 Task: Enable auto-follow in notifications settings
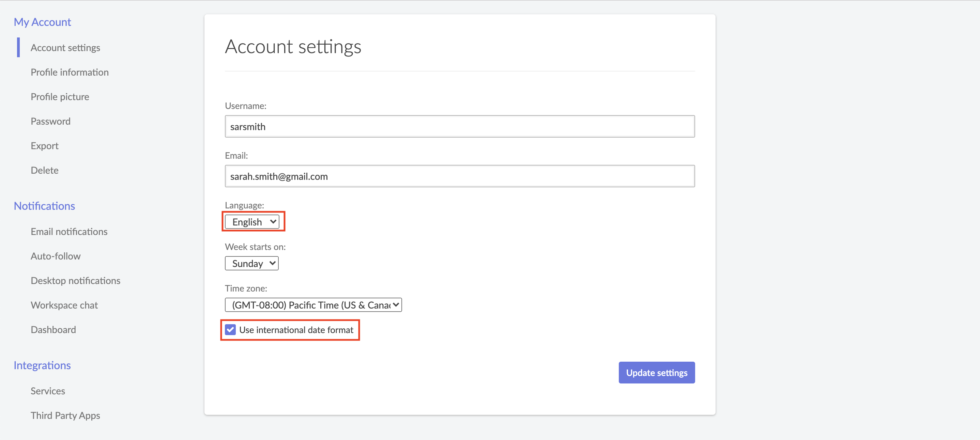(56, 256)
